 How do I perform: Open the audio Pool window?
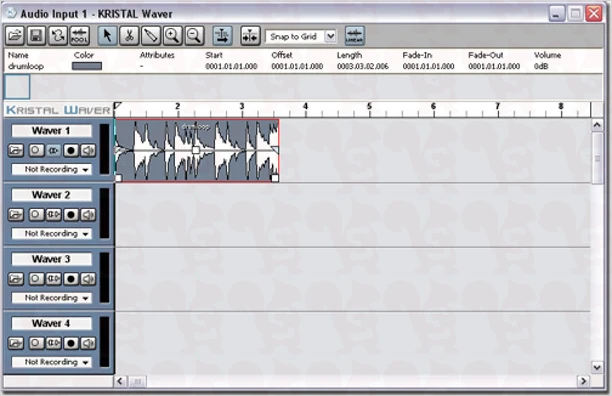tap(79, 36)
